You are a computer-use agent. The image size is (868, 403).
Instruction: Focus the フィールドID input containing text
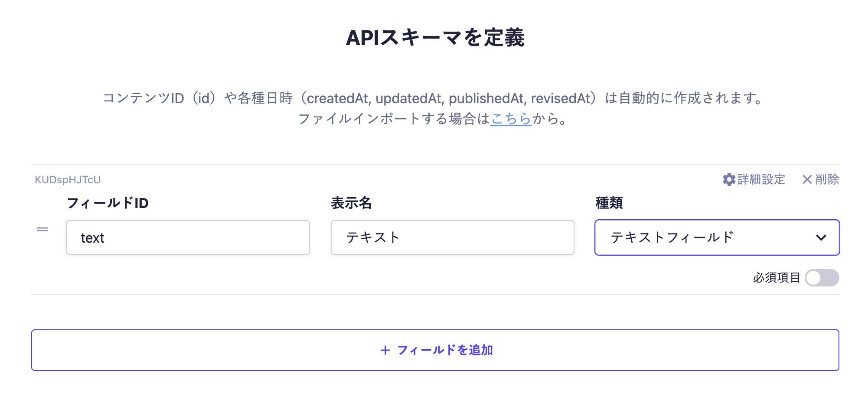(x=188, y=237)
